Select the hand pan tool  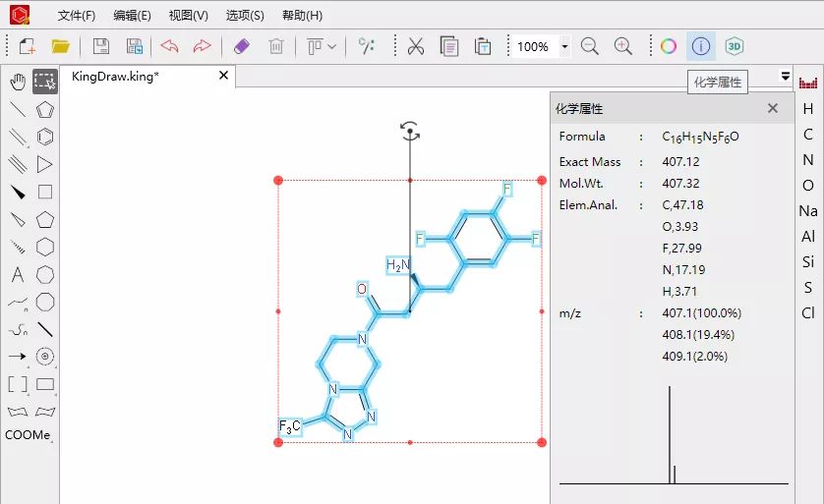tap(17, 82)
